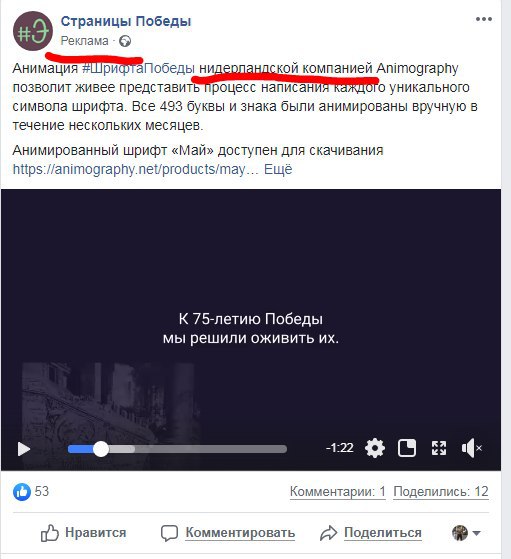Expand the post text with Ещё
The image size is (511, 559).
(x=278, y=169)
